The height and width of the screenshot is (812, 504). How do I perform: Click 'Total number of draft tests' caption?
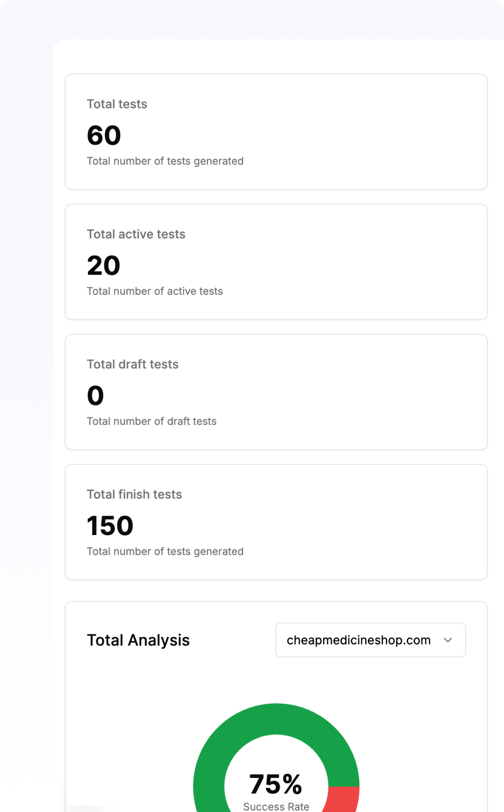[x=152, y=421]
